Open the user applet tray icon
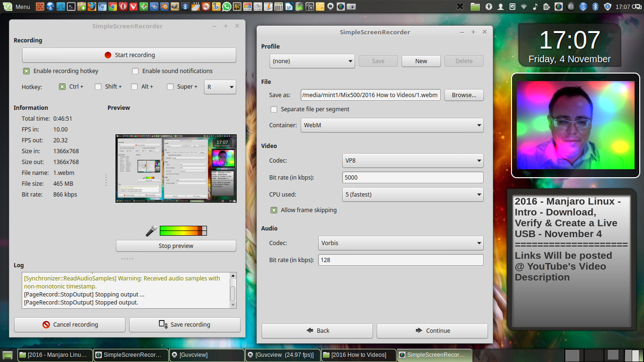Image resolution: width=644 pixels, height=362 pixels. click(501, 7)
